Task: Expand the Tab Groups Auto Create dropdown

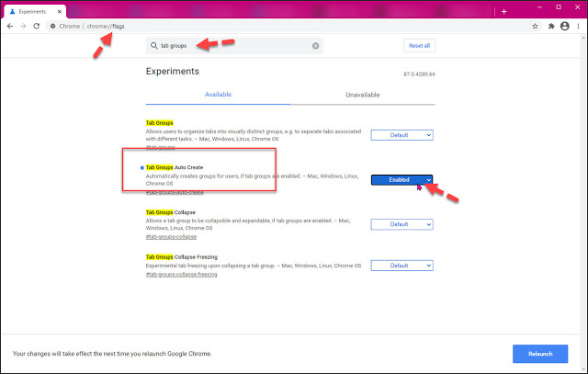Action: coord(401,180)
